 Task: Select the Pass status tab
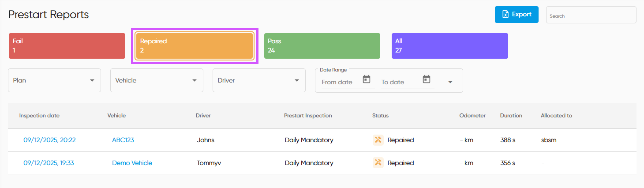point(322,46)
